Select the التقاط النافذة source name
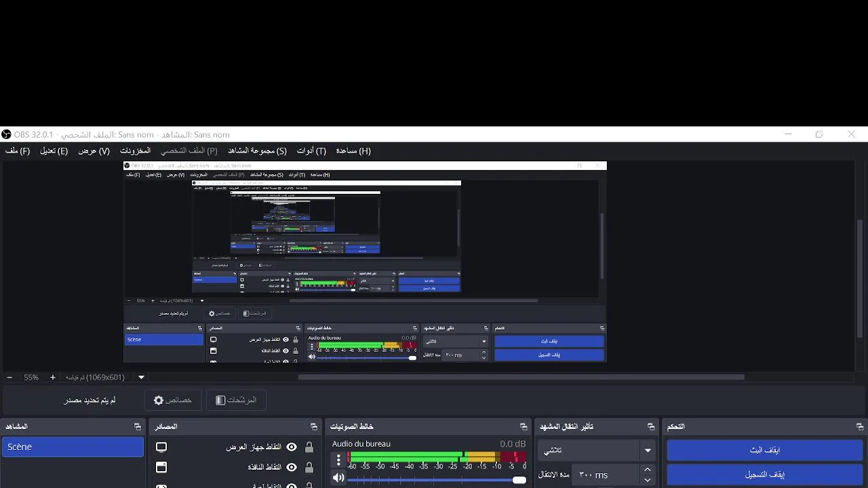Screen dimensions: 868x488 coord(264,467)
